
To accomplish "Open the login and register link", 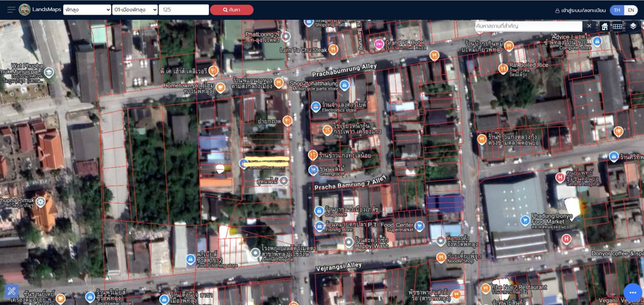I will pyautogui.click(x=580, y=10).
